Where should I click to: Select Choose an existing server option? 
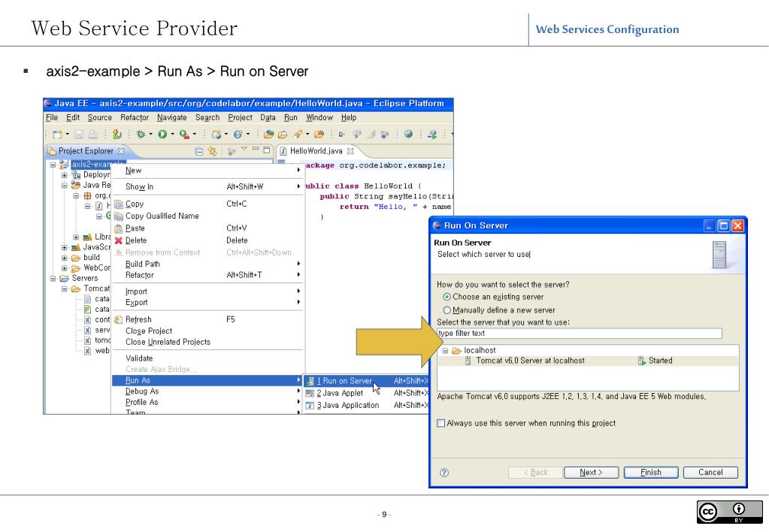tap(447, 298)
